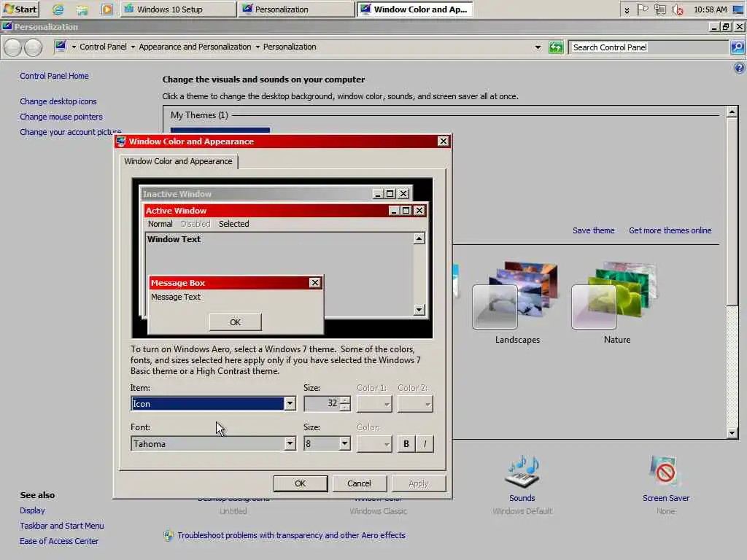
Task: Click the address bar Personalization icon
Action: 61,47
